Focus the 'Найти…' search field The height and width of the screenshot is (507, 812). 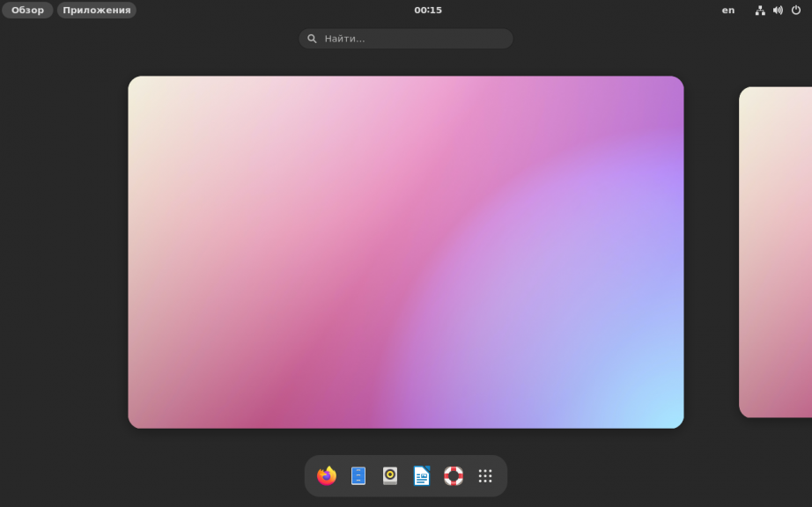coord(414,39)
